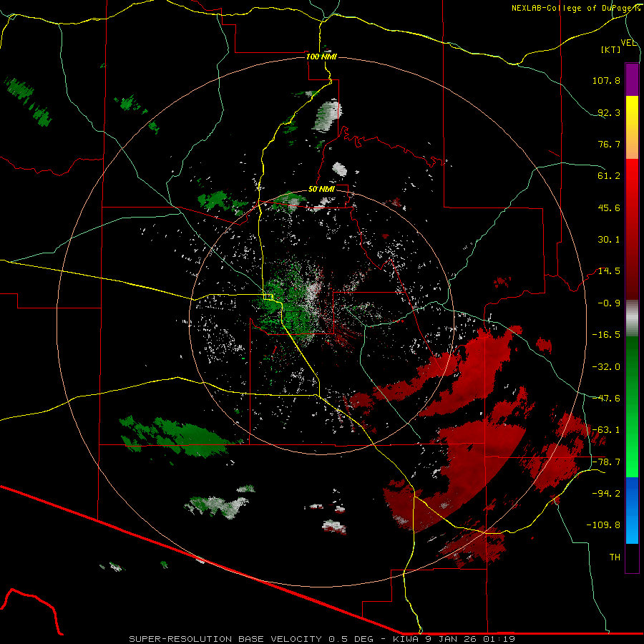The height and width of the screenshot is (644, 644).
Task: Click the 45.6 value on the velocity scale
Action: click(609, 208)
